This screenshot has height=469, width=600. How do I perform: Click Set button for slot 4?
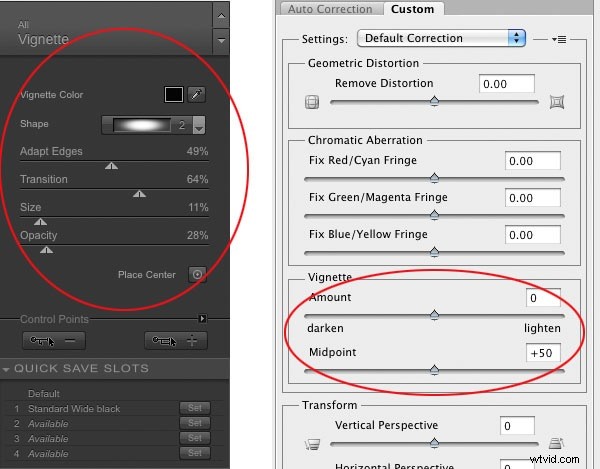195,453
